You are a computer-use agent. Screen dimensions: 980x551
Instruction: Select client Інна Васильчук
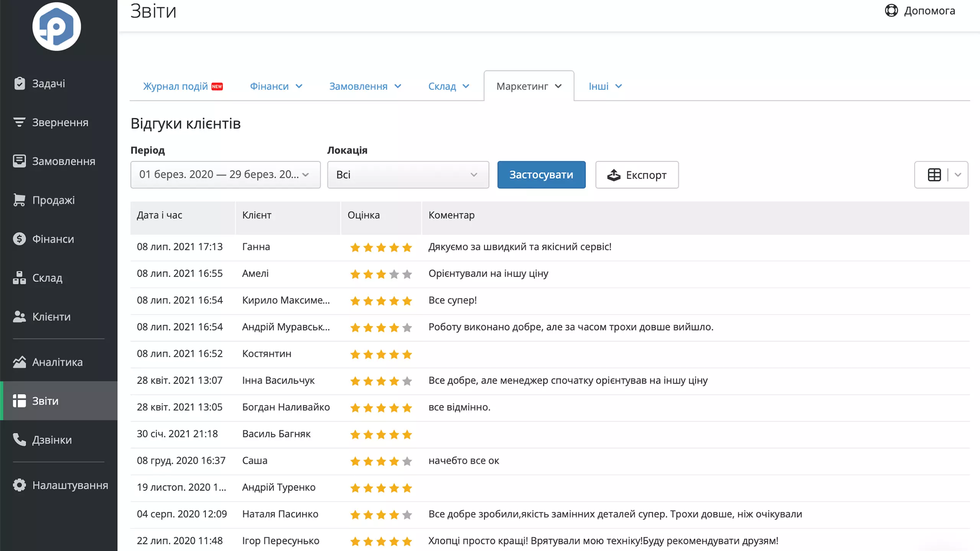tap(278, 380)
